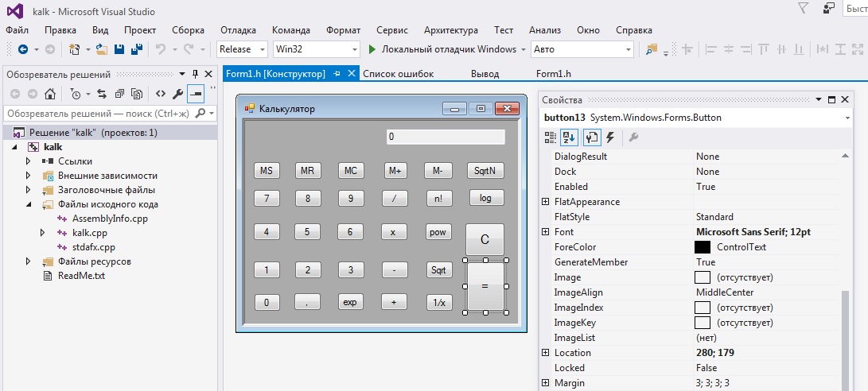Click the Save All double floppy icon
Viewport: 868px width, 391px height.
tap(137, 49)
